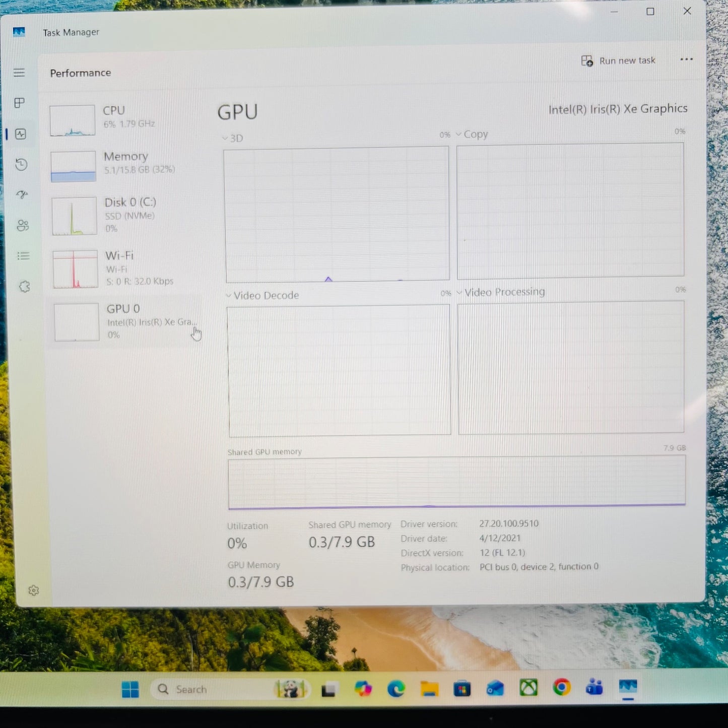Open Task Manager settings via gear icon
Viewport: 728px width, 728px height.
33,590
